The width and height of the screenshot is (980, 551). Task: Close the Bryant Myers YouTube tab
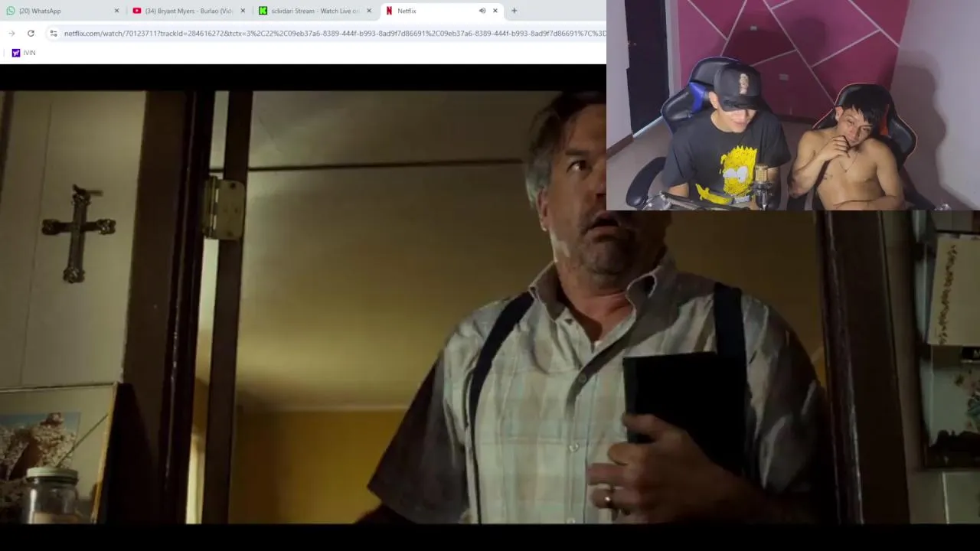tap(243, 11)
